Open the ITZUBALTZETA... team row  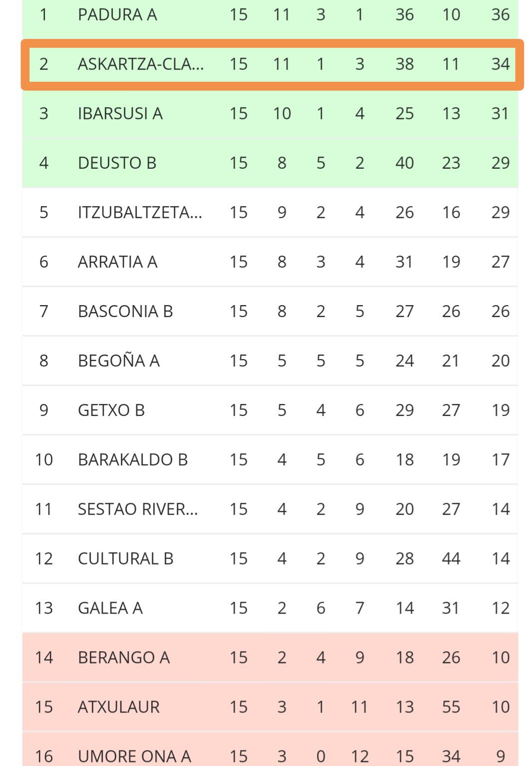coord(270,212)
